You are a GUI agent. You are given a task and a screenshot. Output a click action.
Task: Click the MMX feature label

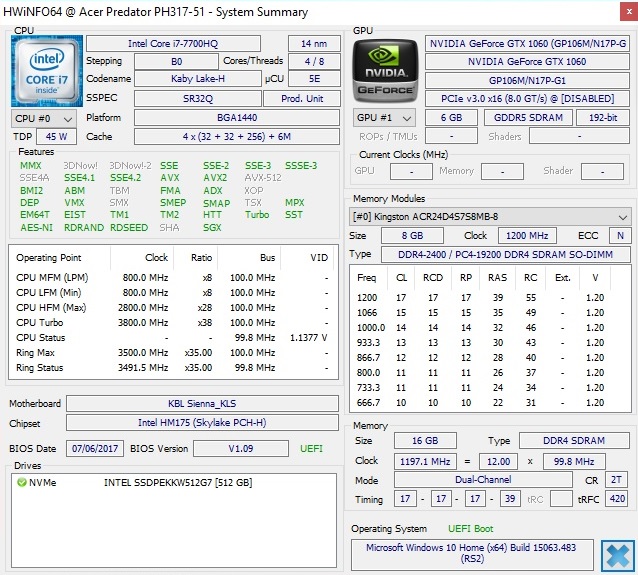(x=31, y=166)
